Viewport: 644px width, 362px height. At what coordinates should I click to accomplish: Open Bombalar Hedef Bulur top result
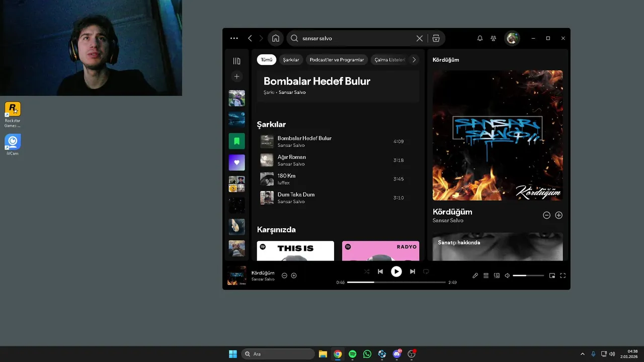tap(338, 86)
